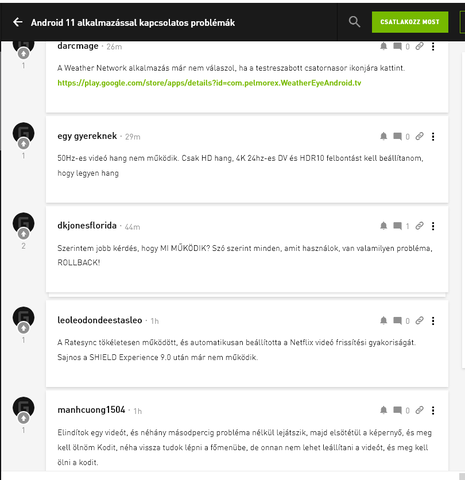Toggle bell notifications on darcmage's post
465x480 pixels.
pos(384,46)
